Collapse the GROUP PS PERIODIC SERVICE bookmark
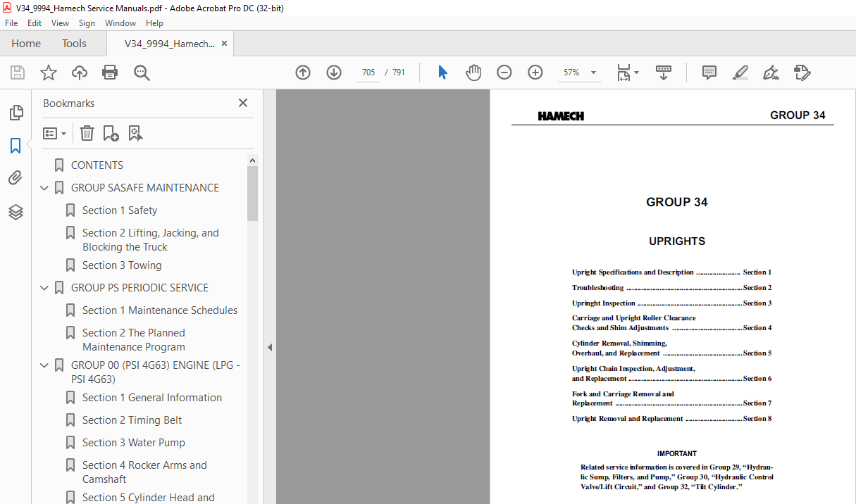 coord(44,288)
